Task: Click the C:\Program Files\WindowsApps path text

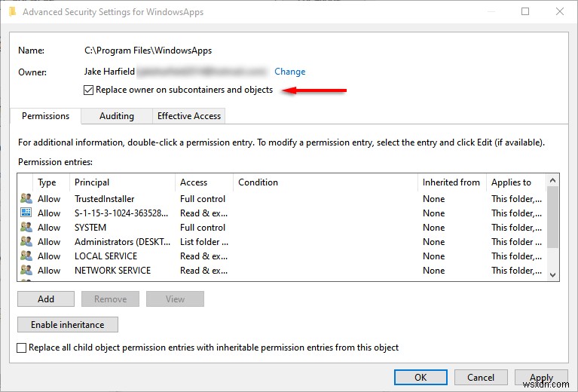Action: [x=148, y=51]
